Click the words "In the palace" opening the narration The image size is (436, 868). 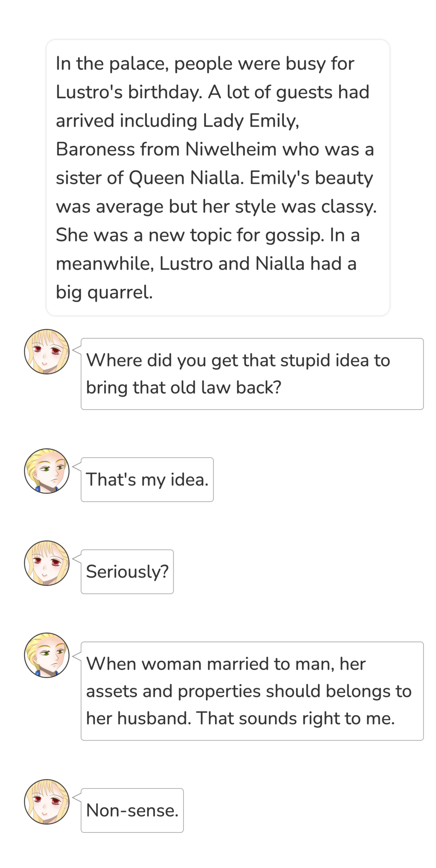(x=112, y=63)
